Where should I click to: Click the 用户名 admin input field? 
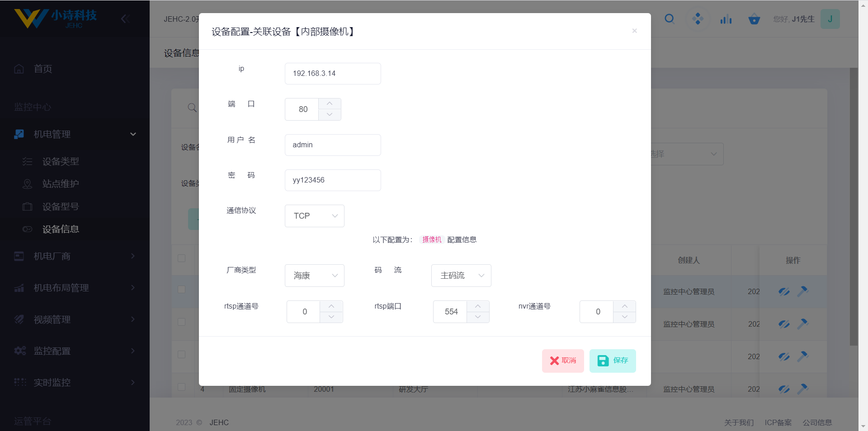tap(333, 145)
